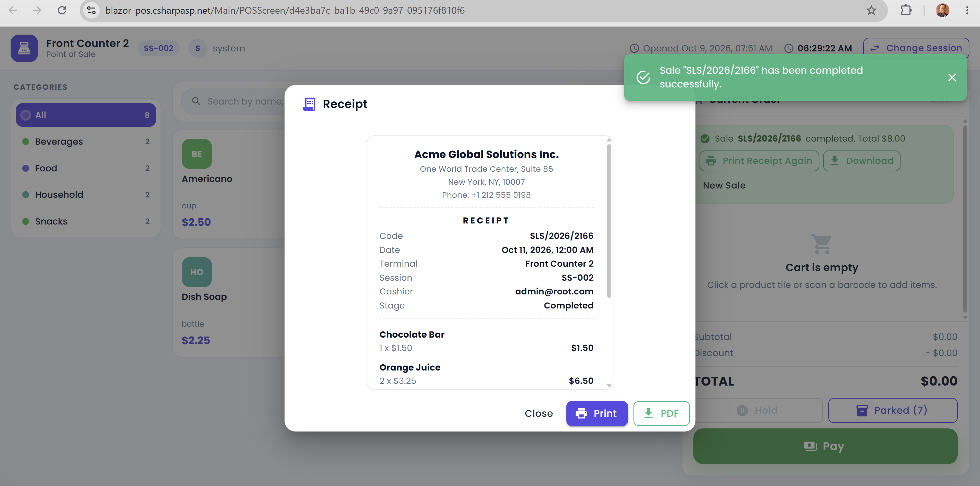Click the Download button in order panel
The width and height of the screenshot is (980, 486).
coord(861,161)
